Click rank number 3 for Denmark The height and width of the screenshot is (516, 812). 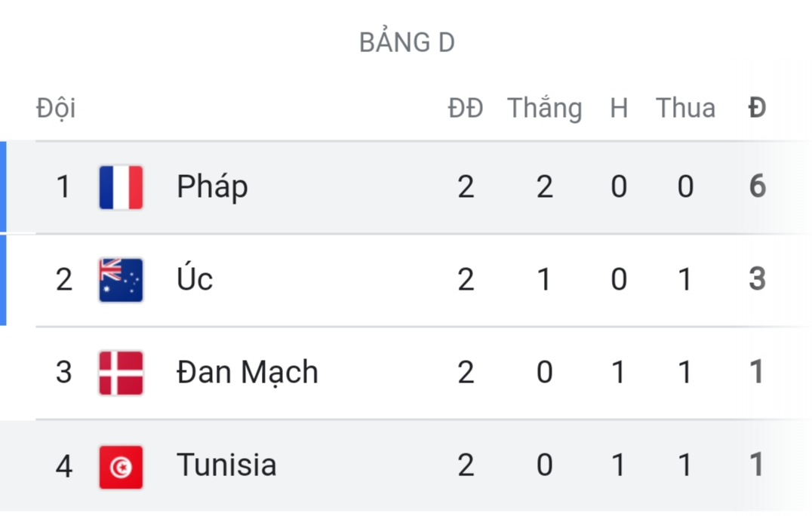64,373
